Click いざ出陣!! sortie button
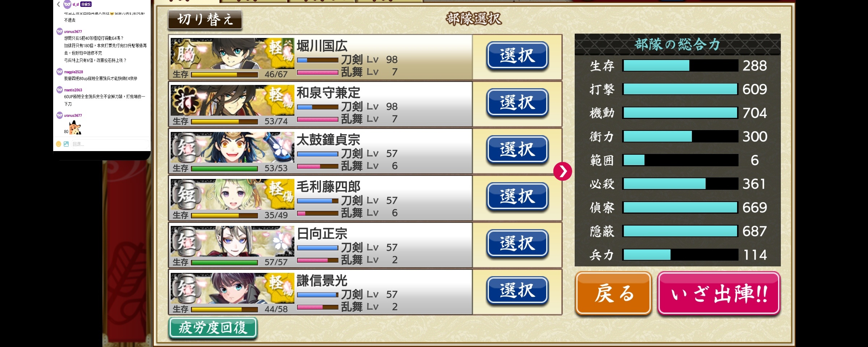This screenshot has height=347, width=868. click(x=719, y=294)
